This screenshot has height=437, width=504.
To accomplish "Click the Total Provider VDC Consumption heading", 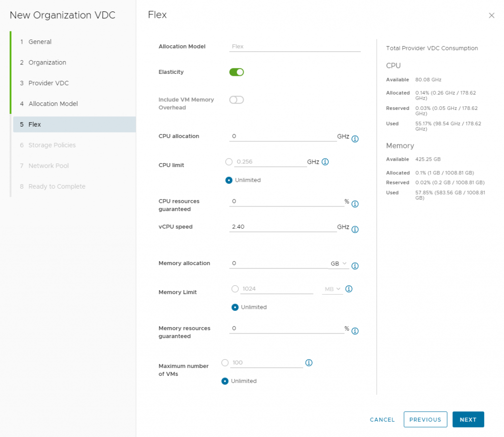I will pyautogui.click(x=432, y=48).
